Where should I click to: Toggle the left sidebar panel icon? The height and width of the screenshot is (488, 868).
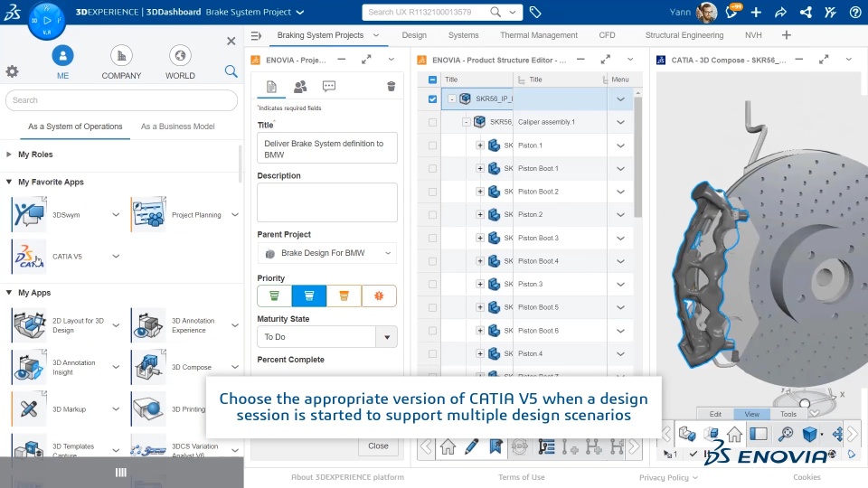pos(759,435)
